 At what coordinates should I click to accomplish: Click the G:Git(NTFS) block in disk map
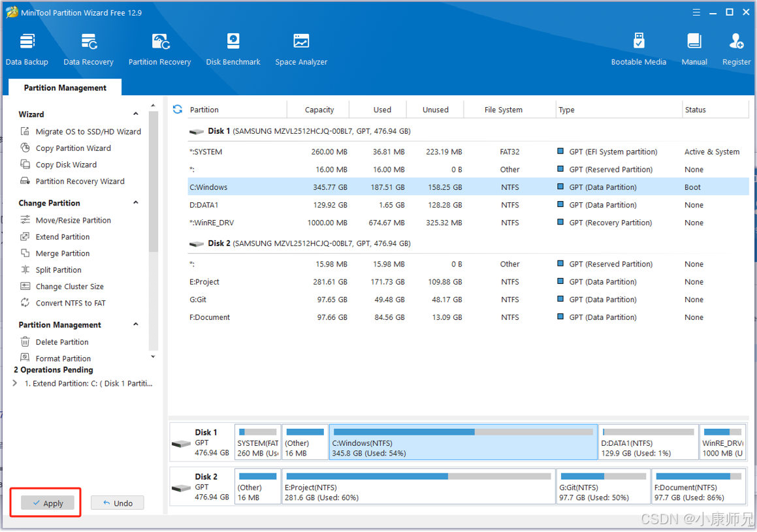pyautogui.click(x=604, y=487)
